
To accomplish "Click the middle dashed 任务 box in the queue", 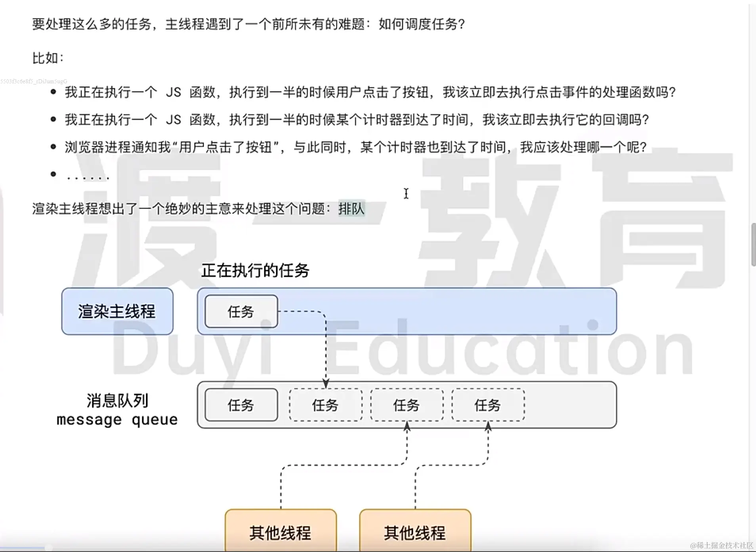I will pyautogui.click(x=407, y=405).
